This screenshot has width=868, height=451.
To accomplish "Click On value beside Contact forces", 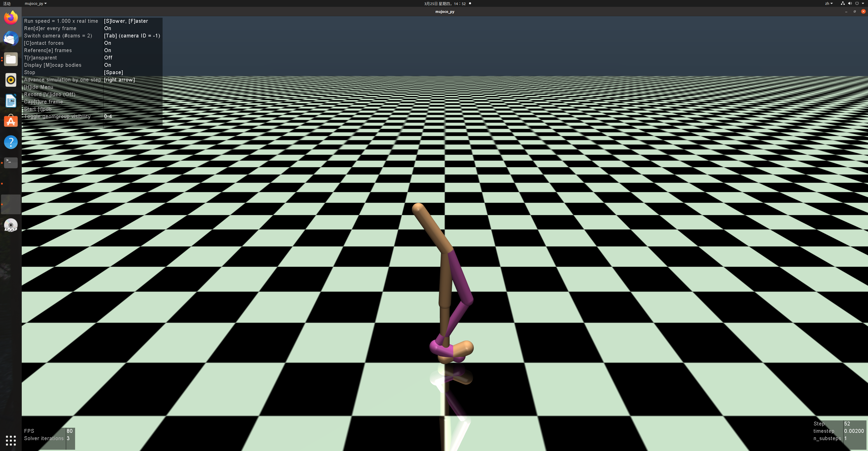I will 107,43.
